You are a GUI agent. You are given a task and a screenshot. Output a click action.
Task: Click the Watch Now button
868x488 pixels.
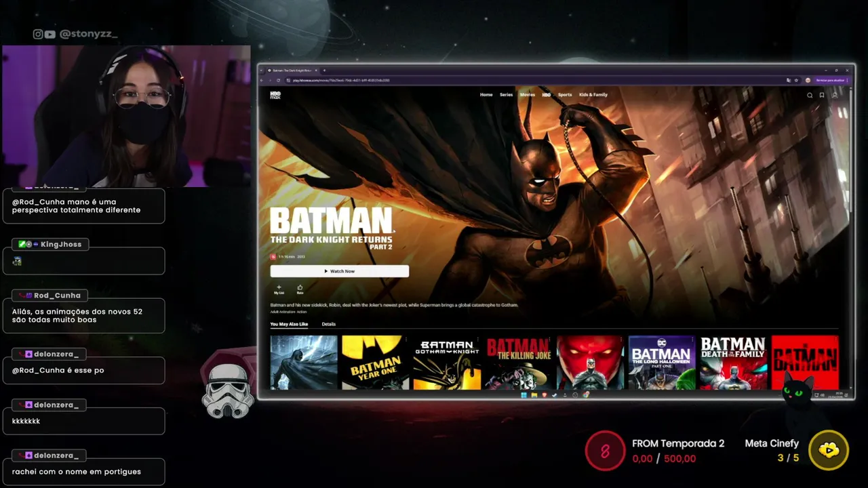[x=339, y=271]
